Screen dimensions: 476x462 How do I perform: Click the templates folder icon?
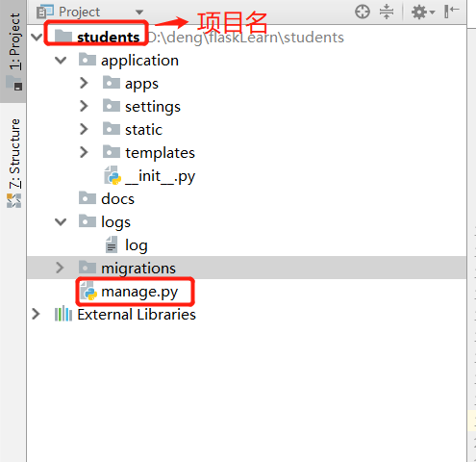tap(112, 151)
